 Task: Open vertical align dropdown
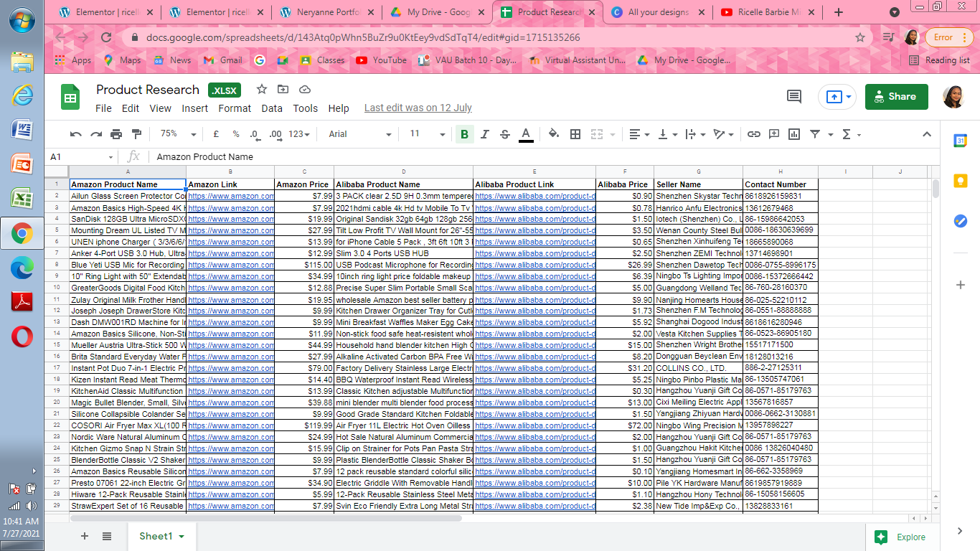[x=667, y=134]
